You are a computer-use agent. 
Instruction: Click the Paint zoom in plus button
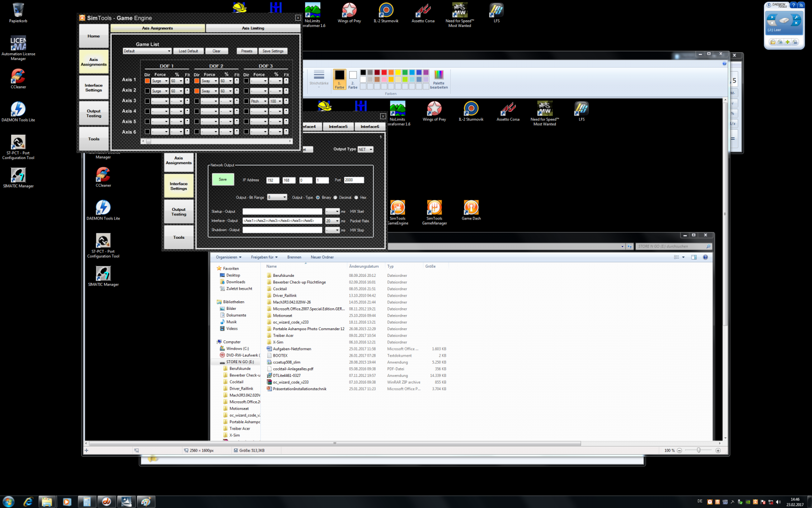[x=718, y=451]
